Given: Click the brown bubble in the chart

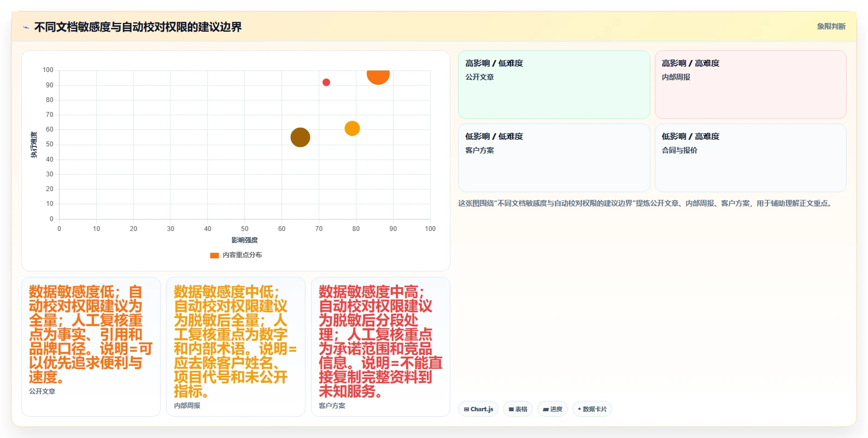Looking at the screenshot, I should [x=300, y=137].
